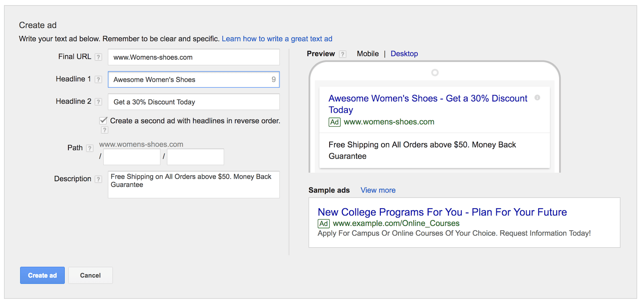Open 'Learn how to write a great text ad'
The width and height of the screenshot is (644, 304).
[x=277, y=39]
